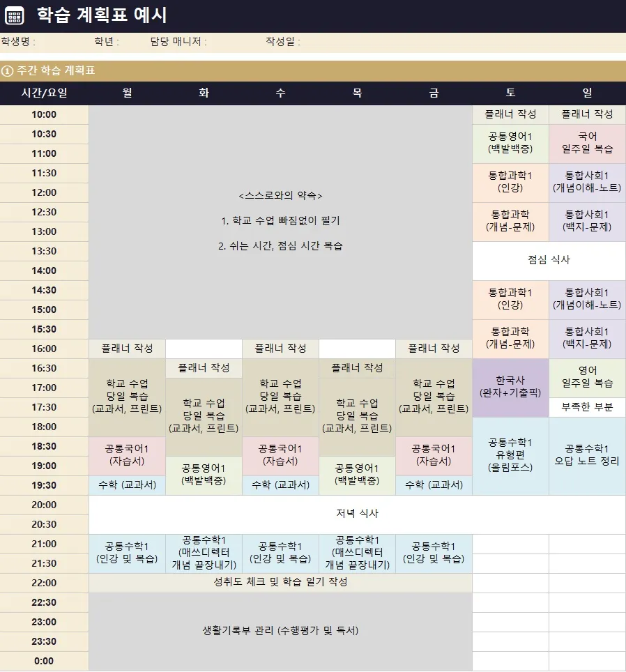626x672 pixels.
Task: Click 생활기록부 관리 (수행평가 및 독서) cell
Action: [281, 632]
